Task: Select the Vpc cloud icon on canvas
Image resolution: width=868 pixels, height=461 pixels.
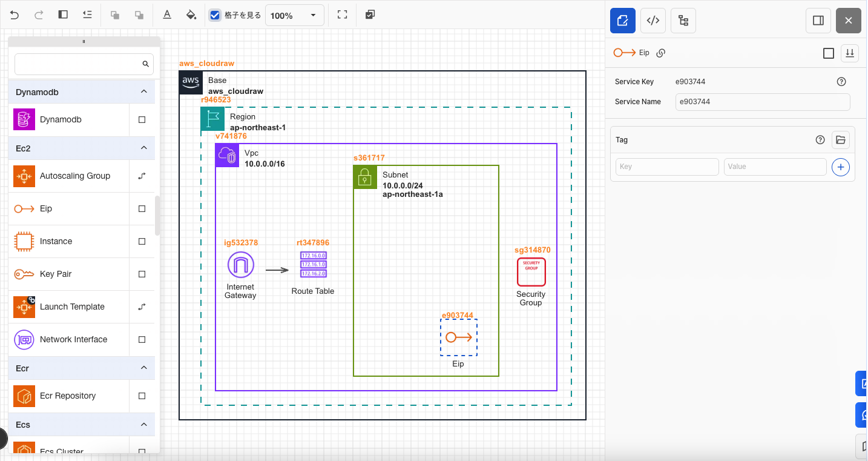Action: click(x=227, y=155)
